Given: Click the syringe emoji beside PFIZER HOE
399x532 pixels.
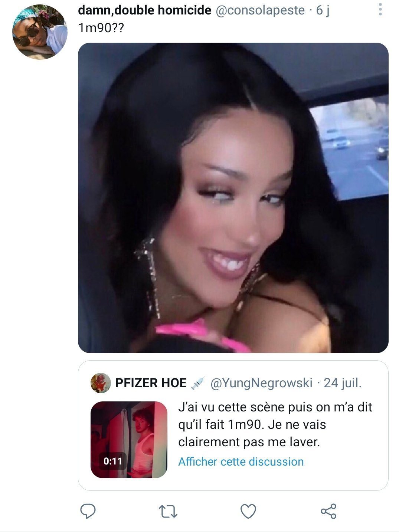Looking at the screenshot, I should pyautogui.click(x=198, y=383).
